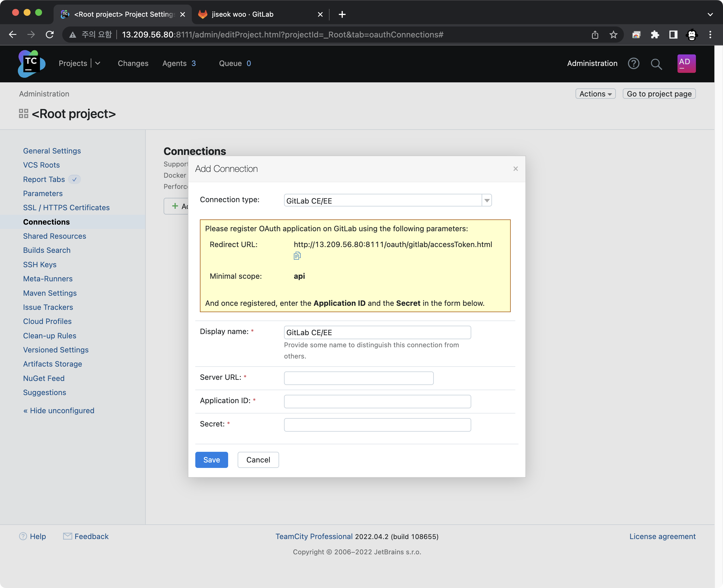Click the browser address bar URL

coord(283,35)
